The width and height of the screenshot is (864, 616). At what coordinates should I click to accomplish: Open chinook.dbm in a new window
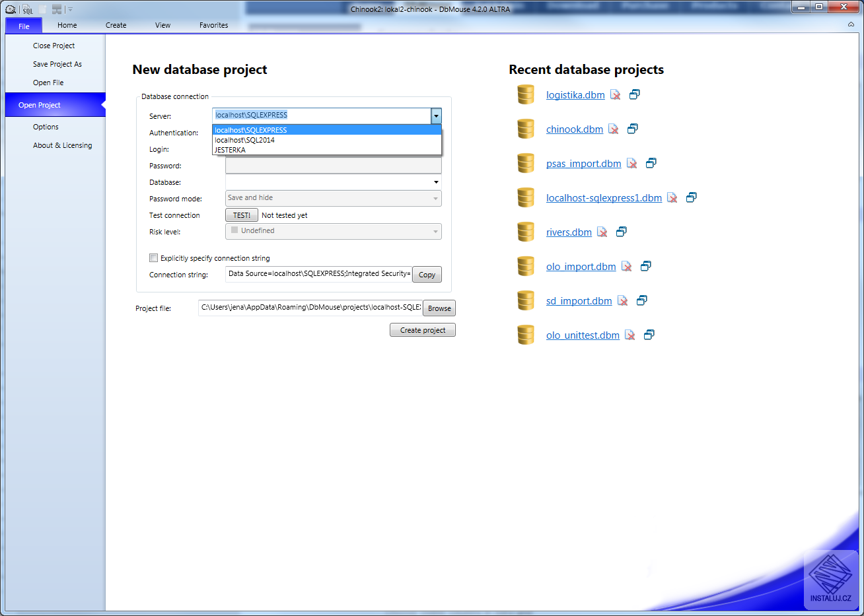[x=632, y=129]
